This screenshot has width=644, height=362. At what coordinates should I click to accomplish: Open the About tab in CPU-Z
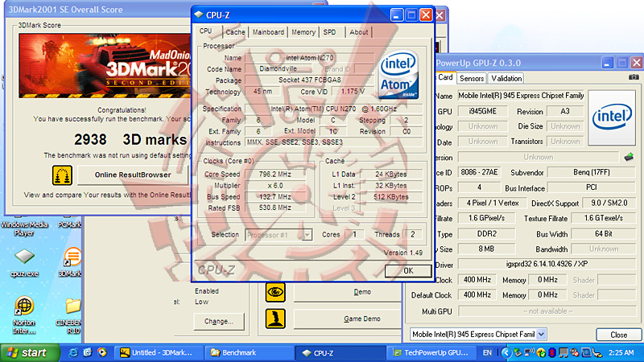click(358, 32)
